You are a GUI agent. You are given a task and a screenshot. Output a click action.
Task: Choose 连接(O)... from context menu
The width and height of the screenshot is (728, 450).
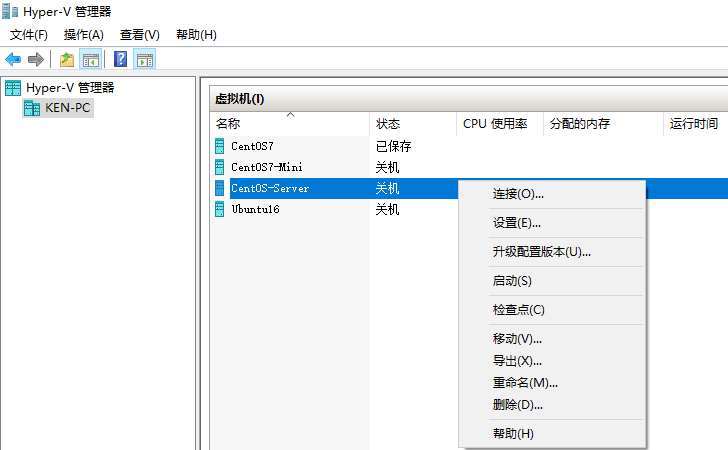click(518, 194)
